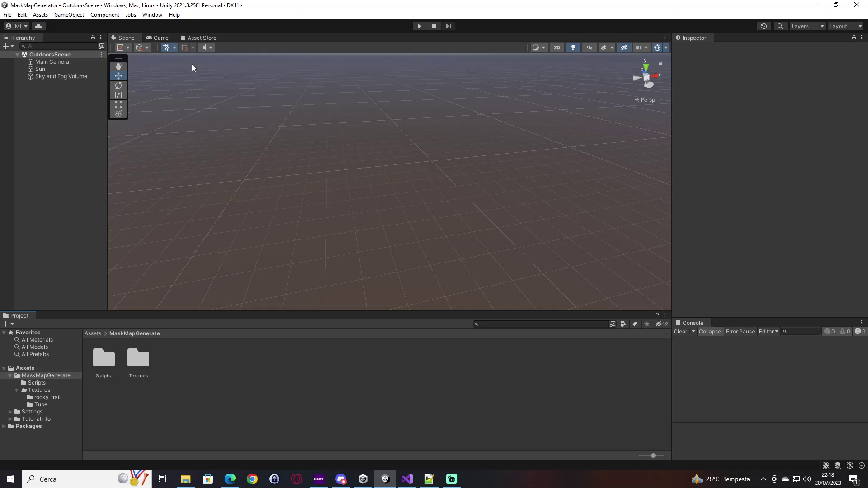Click the scene orientation gizmo

coord(646,77)
